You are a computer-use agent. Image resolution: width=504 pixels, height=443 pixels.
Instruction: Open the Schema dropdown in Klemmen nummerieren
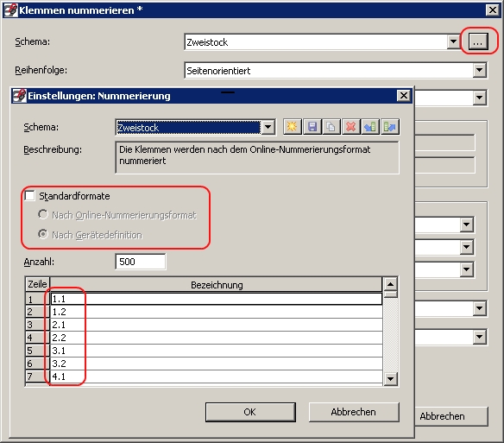453,41
